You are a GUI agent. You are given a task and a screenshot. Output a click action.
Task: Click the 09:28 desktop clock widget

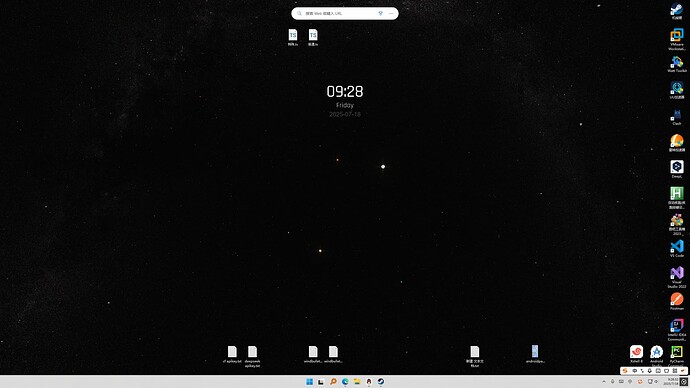(345, 92)
